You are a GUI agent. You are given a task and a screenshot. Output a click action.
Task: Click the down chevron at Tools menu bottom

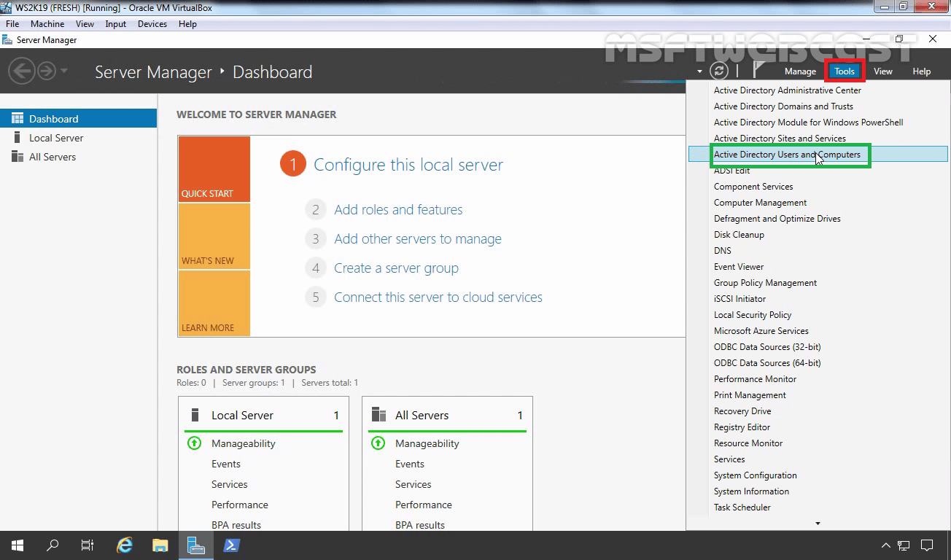818,523
